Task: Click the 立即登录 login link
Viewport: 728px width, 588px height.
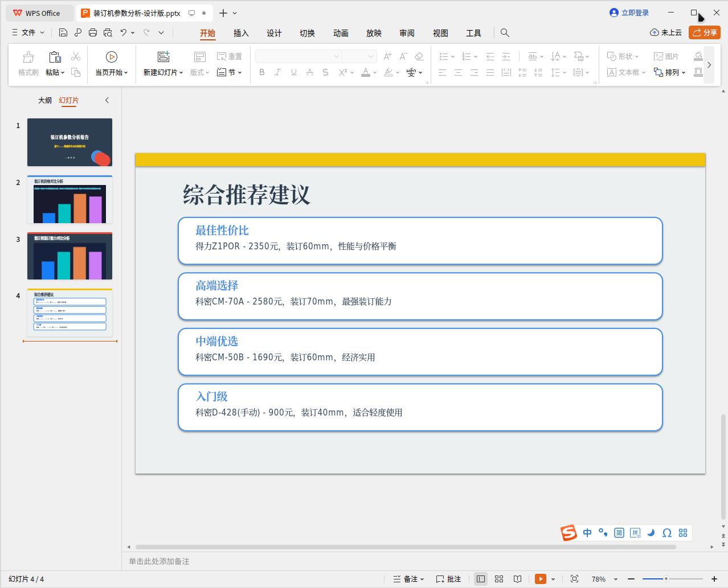Action: click(629, 13)
